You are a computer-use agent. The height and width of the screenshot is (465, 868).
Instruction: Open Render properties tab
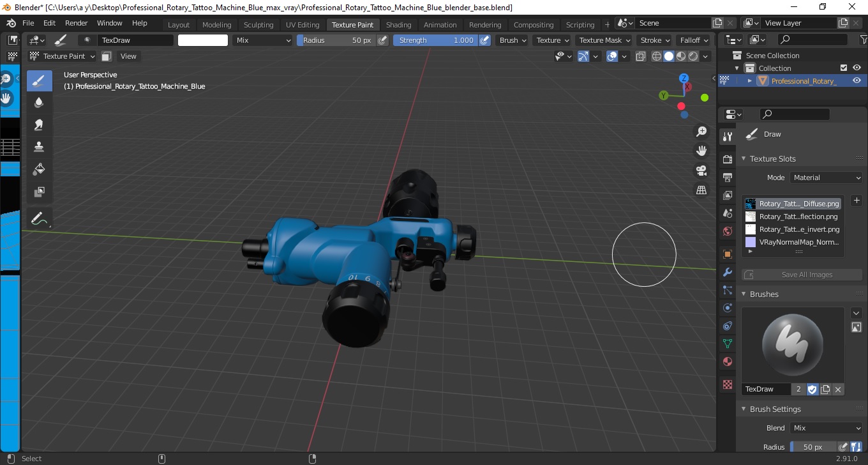click(x=727, y=159)
